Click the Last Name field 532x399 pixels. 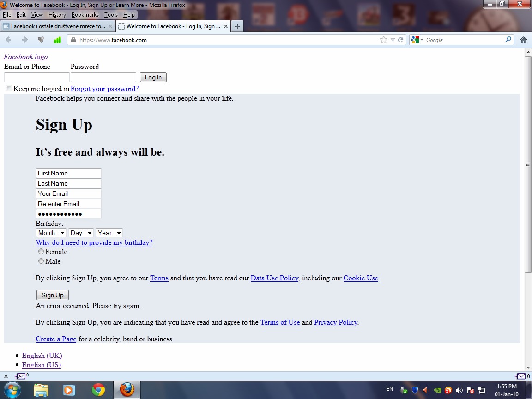(68, 183)
